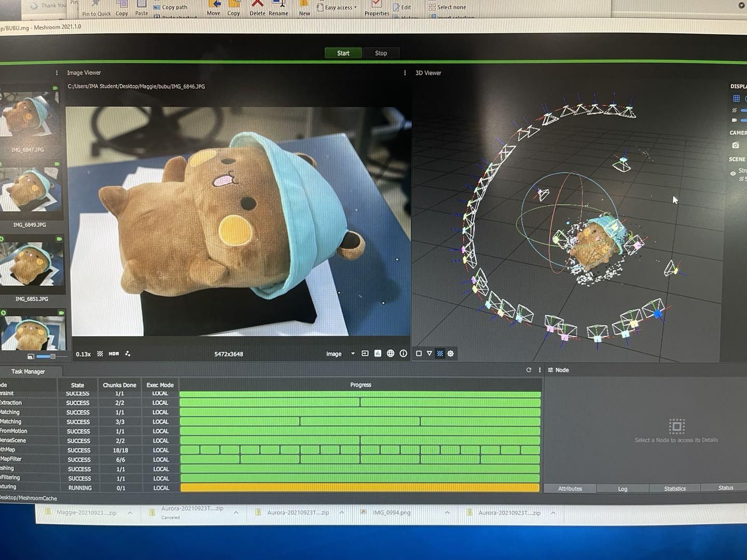
Task: Click the Exec Mode column header
Action: (x=160, y=385)
